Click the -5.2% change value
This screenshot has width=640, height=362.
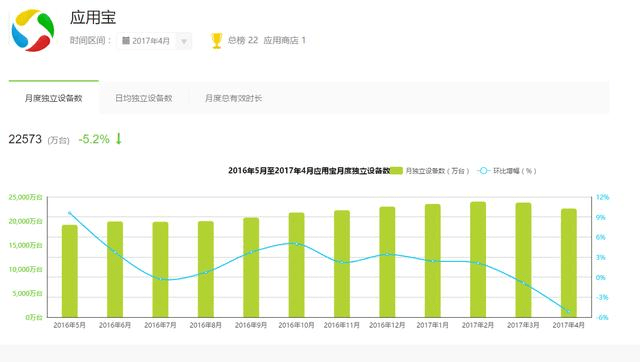(x=94, y=139)
